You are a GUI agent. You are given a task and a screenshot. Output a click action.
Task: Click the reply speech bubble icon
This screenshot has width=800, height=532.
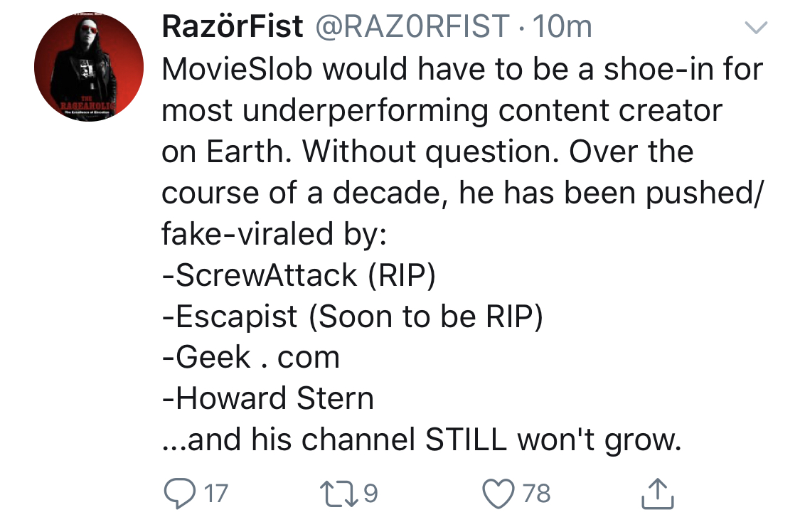click(x=179, y=493)
